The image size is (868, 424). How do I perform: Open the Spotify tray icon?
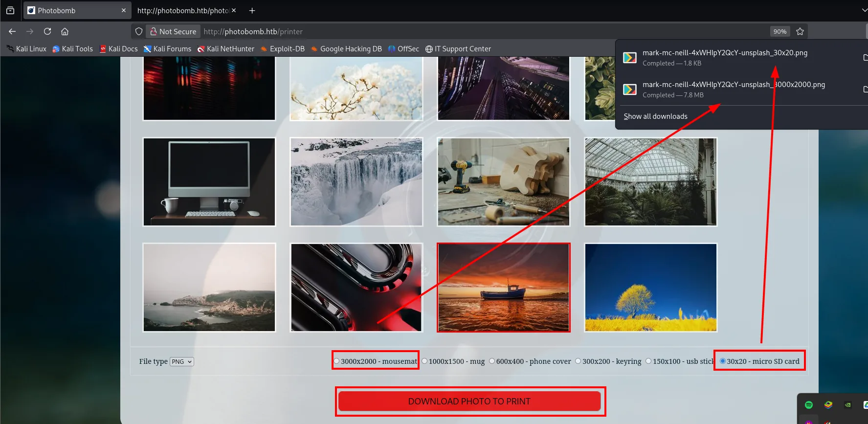809,405
